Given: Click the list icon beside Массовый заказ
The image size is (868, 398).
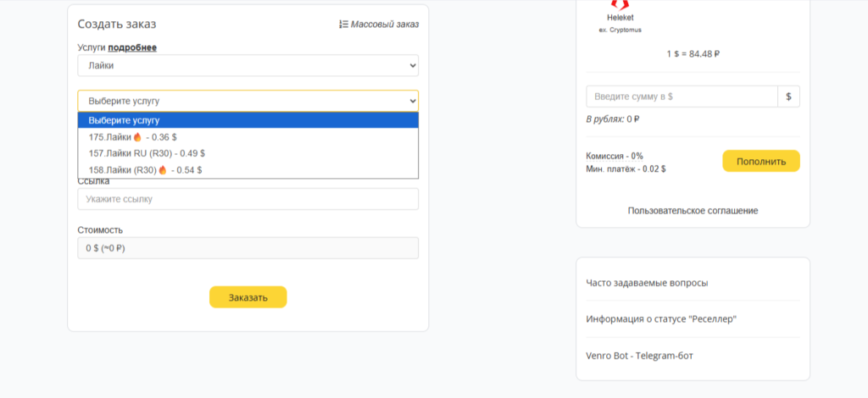Looking at the screenshot, I should 342,25.
